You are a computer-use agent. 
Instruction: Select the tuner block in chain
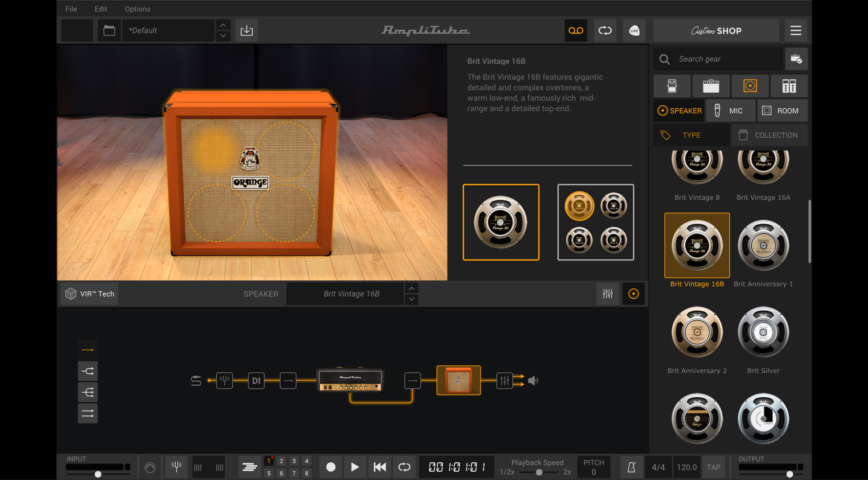(x=224, y=381)
